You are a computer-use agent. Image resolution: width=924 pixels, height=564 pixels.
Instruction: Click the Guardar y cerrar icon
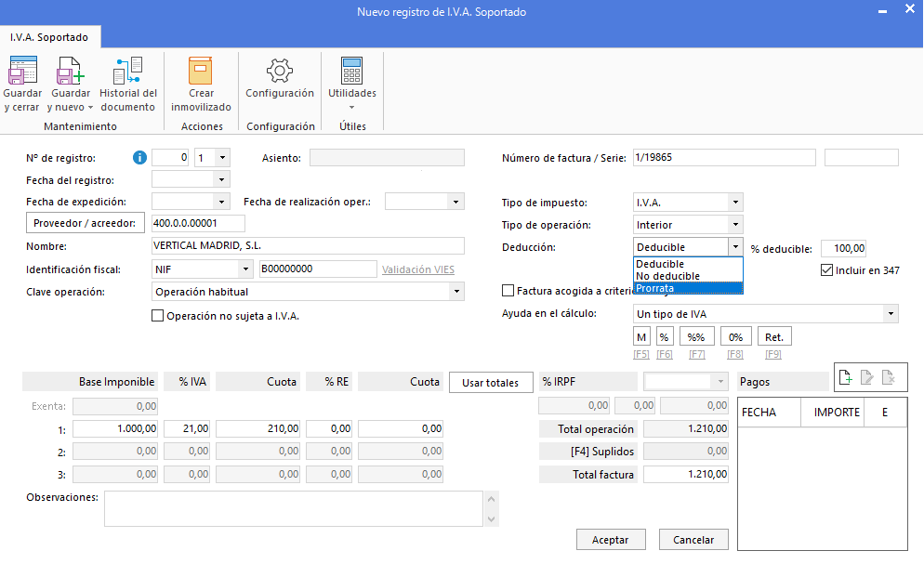tap(22, 71)
